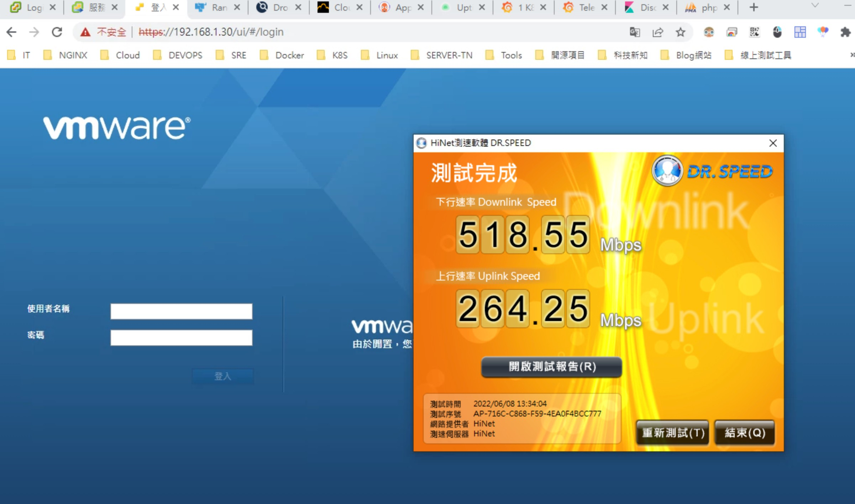The image size is (855, 504).
Task: Open the K8S bookmark folder
Action: pos(332,55)
